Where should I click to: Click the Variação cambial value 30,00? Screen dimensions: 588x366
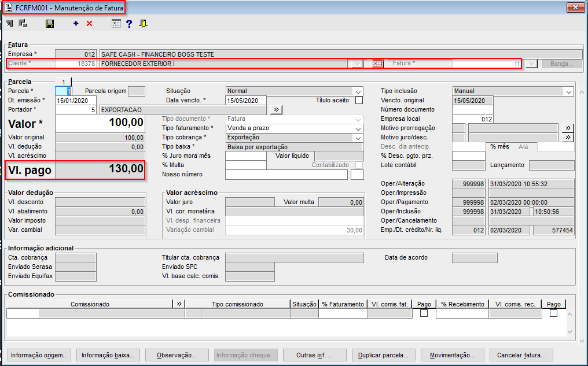295,230
